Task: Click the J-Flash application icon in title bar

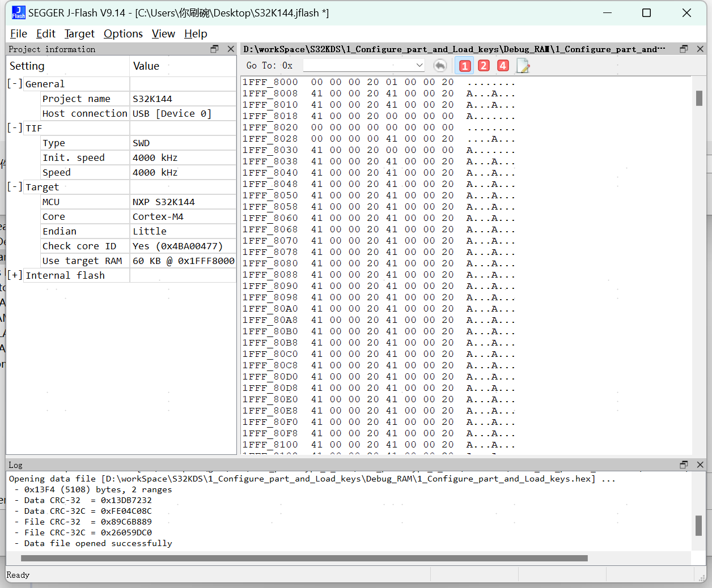Action: point(18,12)
